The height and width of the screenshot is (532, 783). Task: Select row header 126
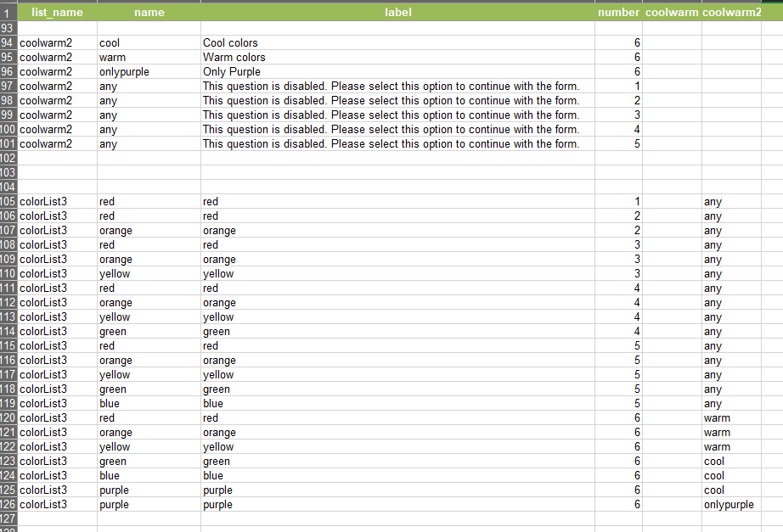click(8, 505)
